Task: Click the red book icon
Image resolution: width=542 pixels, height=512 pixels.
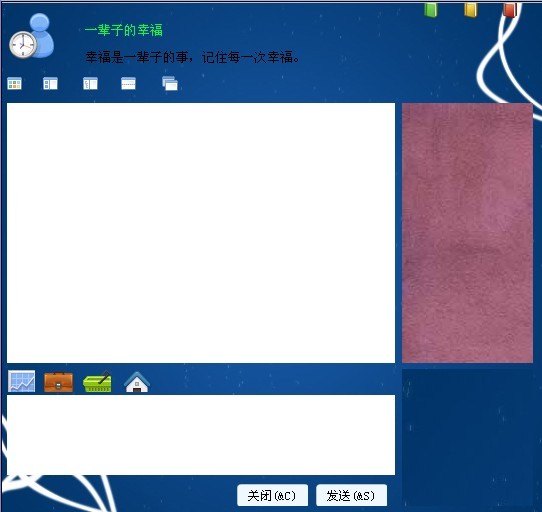Action: 510,10
